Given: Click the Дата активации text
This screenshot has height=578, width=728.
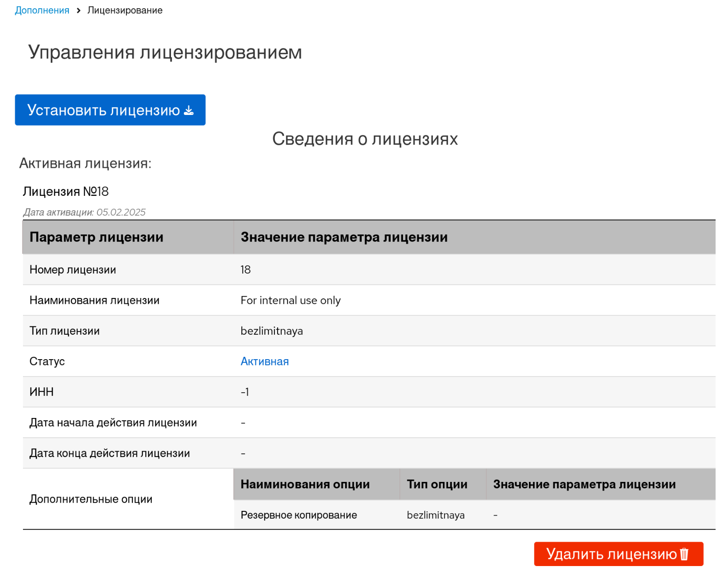Looking at the screenshot, I should [84, 212].
